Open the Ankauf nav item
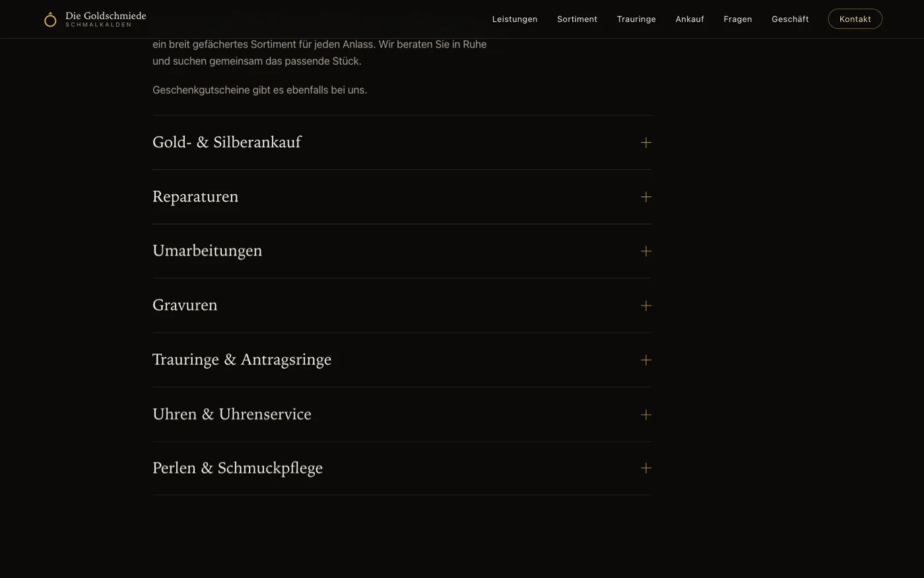The width and height of the screenshot is (924, 578). tap(690, 19)
